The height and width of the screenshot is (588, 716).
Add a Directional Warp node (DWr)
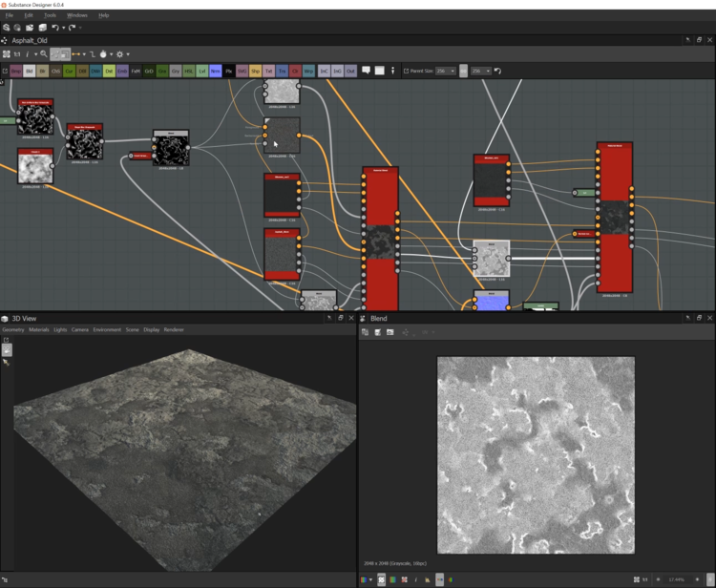click(x=95, y=72)
